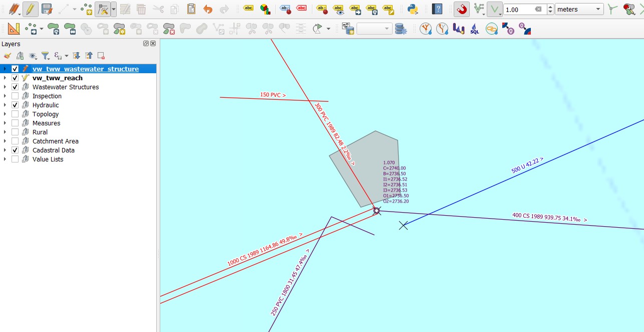Screen dimensions: 644x332
Task: Click the Current Edits pencils icon
Action: [14, 9]
